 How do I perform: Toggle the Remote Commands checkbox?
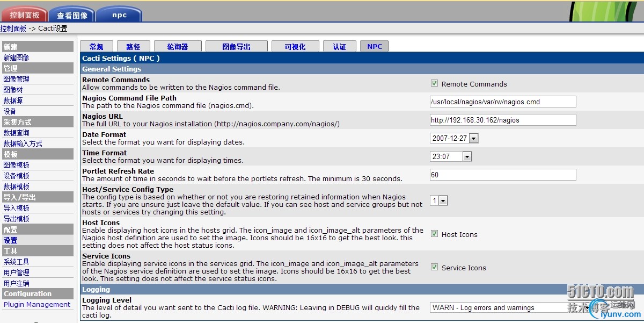434,83
